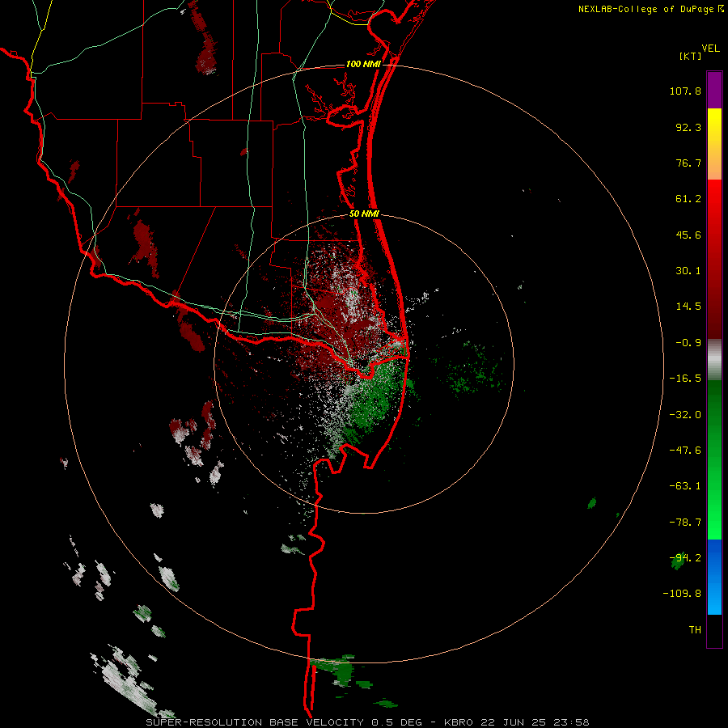Click the 23:58 timestamp in the caption
This screenshot has height=728, width=728.
(x=574, y=722)
